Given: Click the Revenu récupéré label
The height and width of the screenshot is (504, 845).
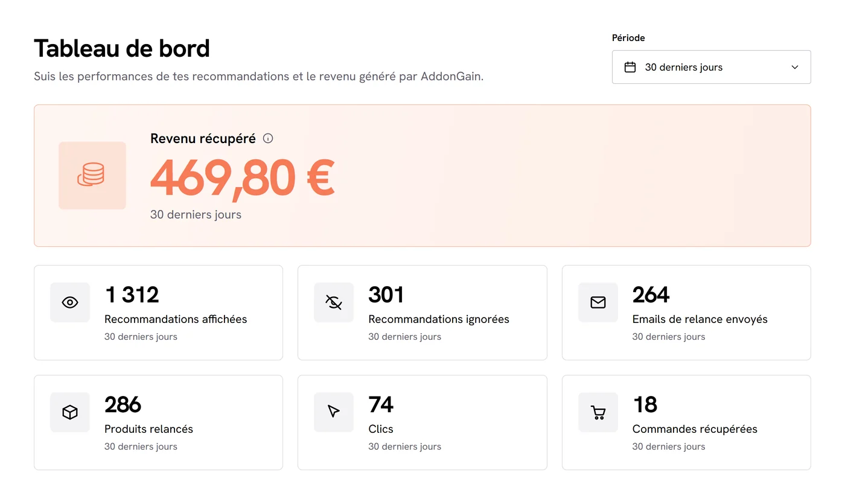Looking at the screenshot, I should click(203, 138).
